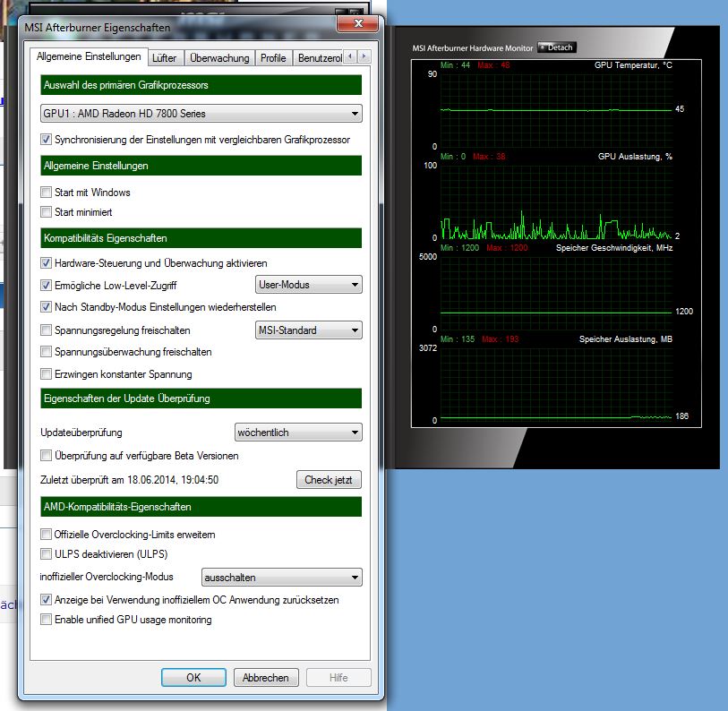Click the 'Updateüberprüfung' label

coord(81,433)
